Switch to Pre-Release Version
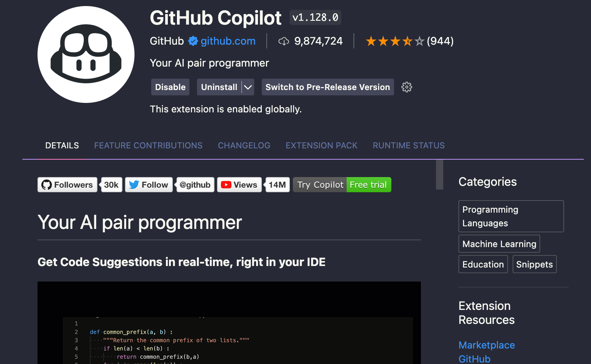Viewport: 591px width, 364px height. pyautogui.click(x=327, y=87)
